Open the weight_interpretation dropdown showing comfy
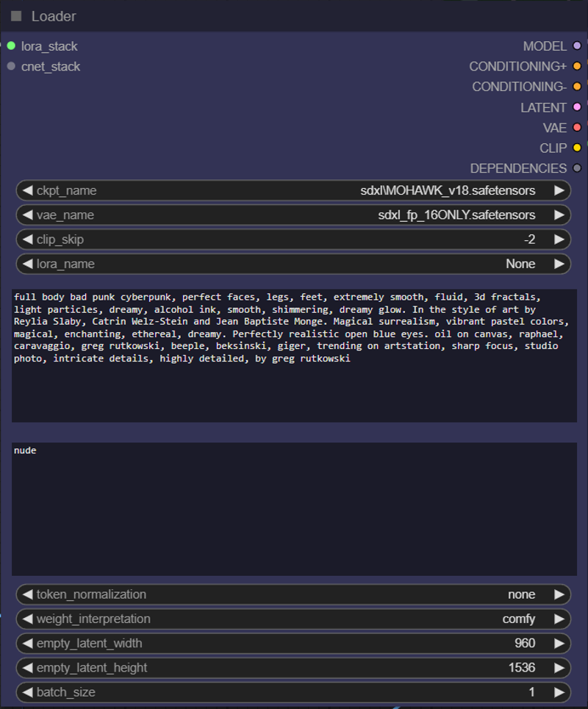 293,619
